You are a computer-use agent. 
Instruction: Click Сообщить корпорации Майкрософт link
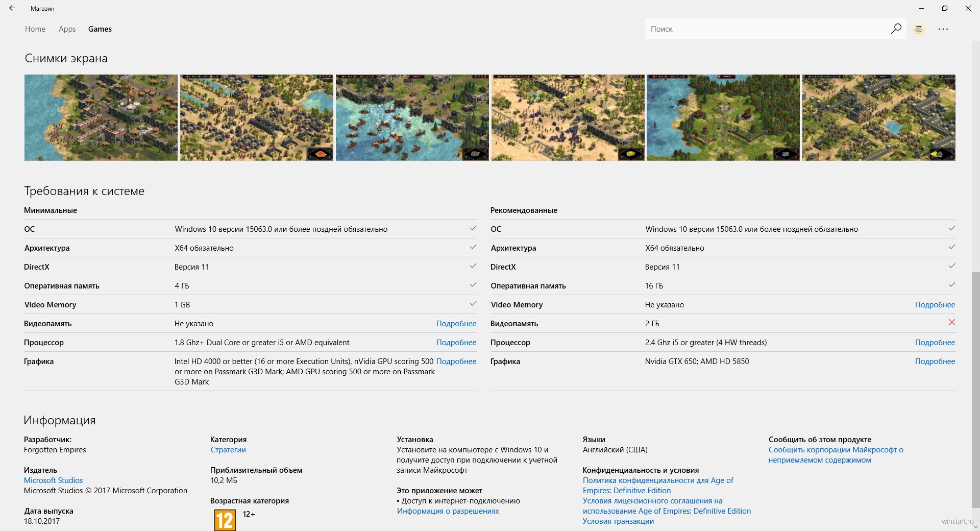click(836, 455)
